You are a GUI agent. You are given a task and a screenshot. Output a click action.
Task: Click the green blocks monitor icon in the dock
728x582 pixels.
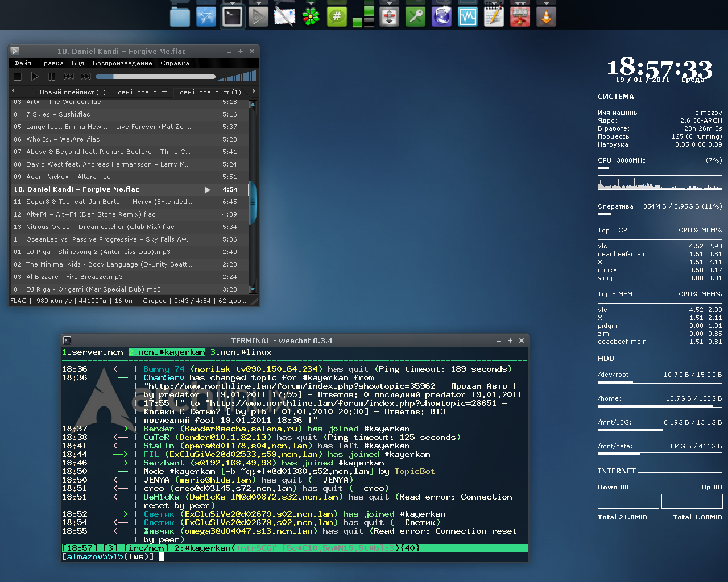tap(363, 16)
